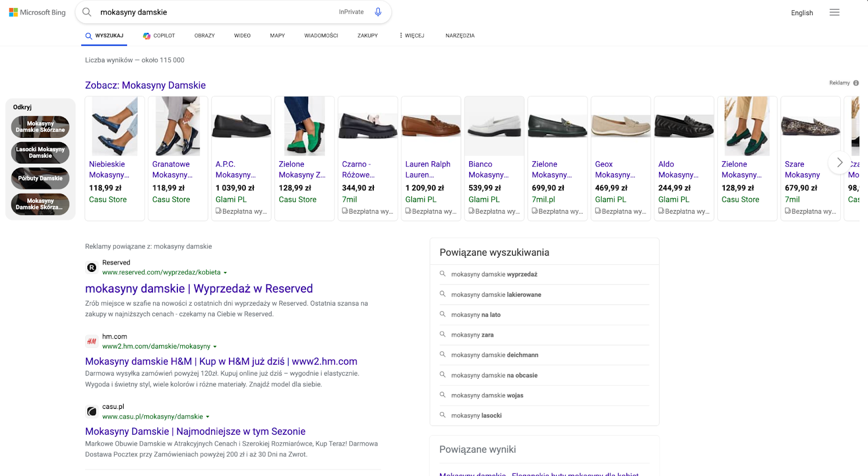868x476 pixels.
Task: Open www.reserved.com/wyprzedaz/kobieta URL
Action: pyautogui.click(x=161, y=272)
